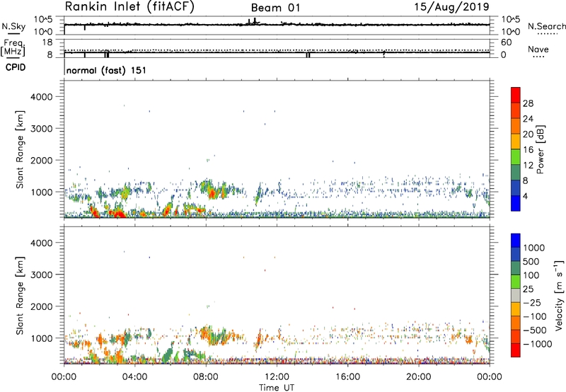
Task: Select the 'Beam 01' header label
Action: (x=276, y=8)
